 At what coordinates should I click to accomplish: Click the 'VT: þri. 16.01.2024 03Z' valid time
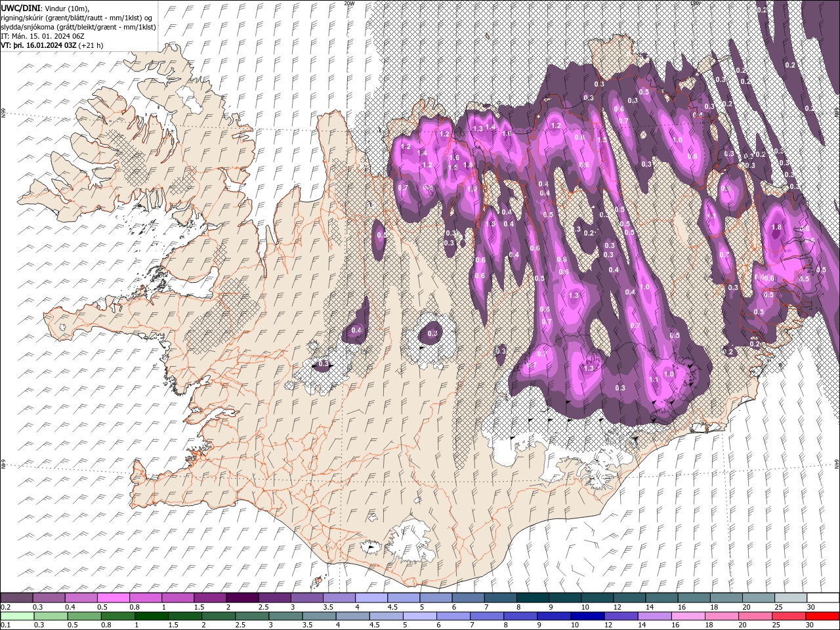coord(39,45)
